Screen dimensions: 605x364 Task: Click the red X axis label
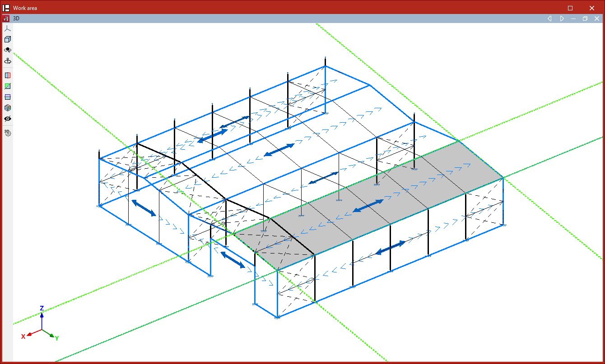23,336
